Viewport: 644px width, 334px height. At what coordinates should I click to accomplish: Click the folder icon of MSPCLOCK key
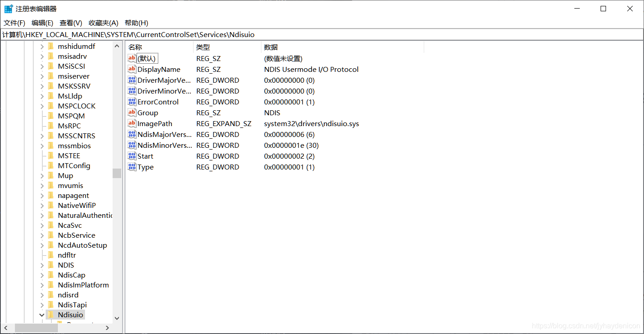coord(51,106)
